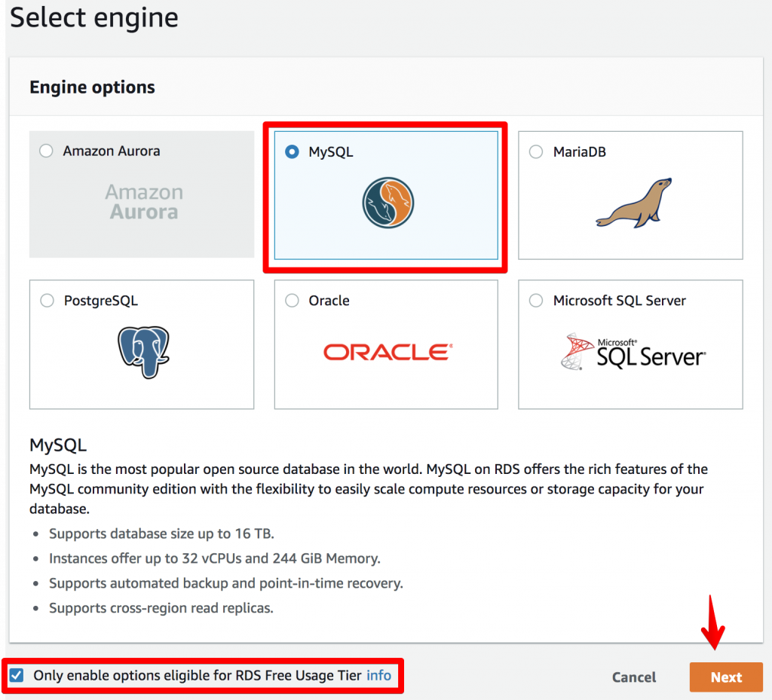Click the 'MySQL' description heading
Image resolution: width=772 pixels, height=700 pixels.
point(58,445)
